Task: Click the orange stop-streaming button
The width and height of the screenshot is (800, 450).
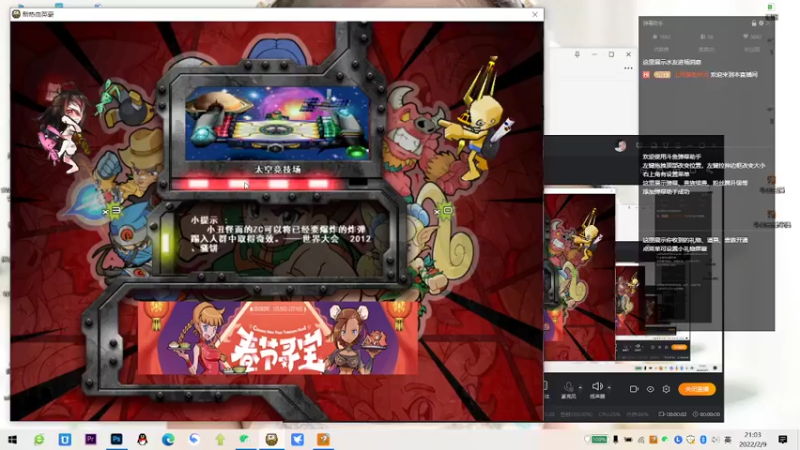Action: (x=697, y=389)
